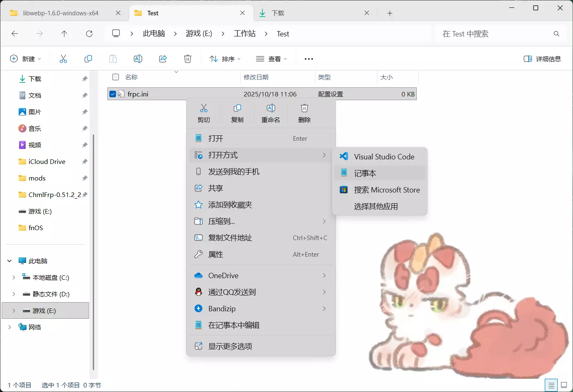Open 音乐 in quick access

[x=35, y=128]
